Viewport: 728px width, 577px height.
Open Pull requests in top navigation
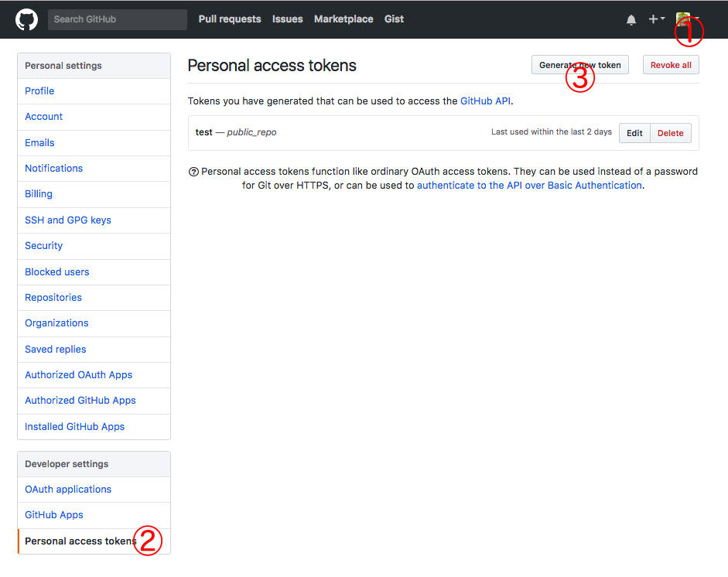click(x=230, y=19)
